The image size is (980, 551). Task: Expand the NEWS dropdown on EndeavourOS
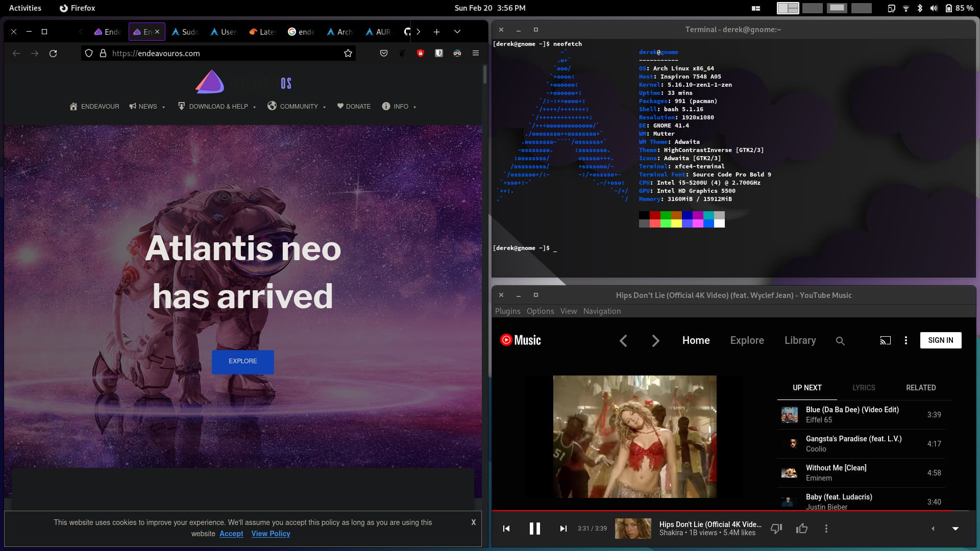click(148, 107)
